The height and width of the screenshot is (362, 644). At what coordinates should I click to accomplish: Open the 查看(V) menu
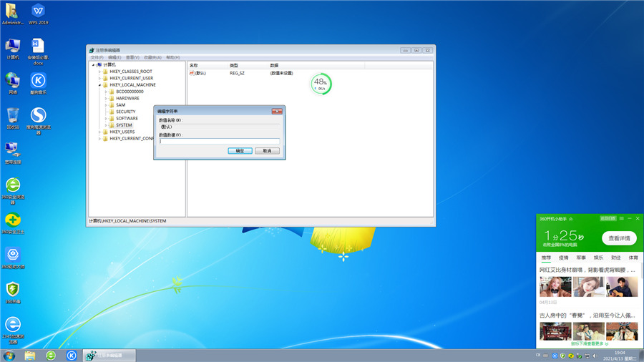pos(132,57)
